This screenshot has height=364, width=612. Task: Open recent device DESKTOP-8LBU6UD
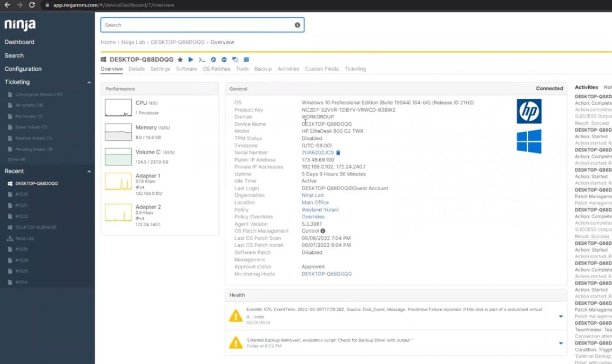pos(36,227)
